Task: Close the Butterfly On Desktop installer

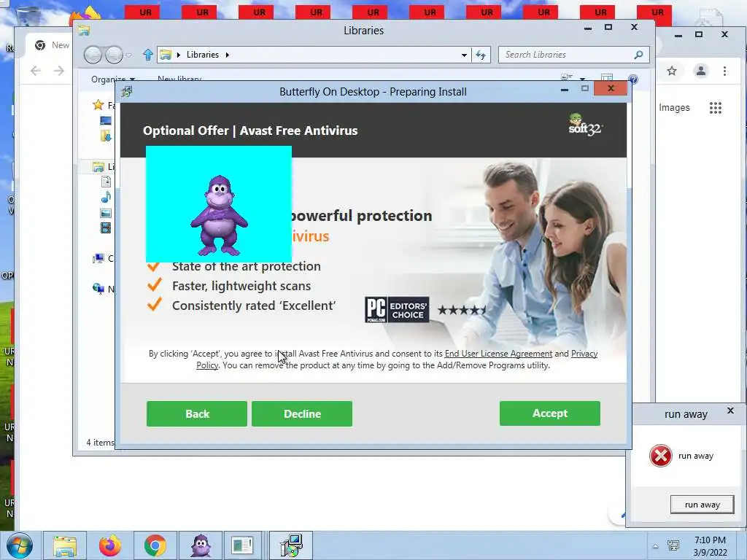Action: point(611,88)
